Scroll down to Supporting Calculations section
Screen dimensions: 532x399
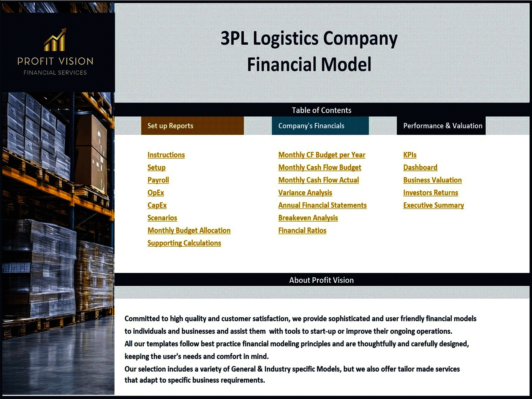(185, 243)
